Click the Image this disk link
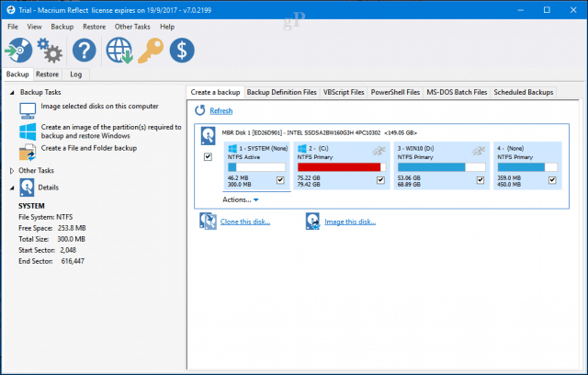Image resolution: width=588 pixels, height=375 pixels. [x=350, y=222]
